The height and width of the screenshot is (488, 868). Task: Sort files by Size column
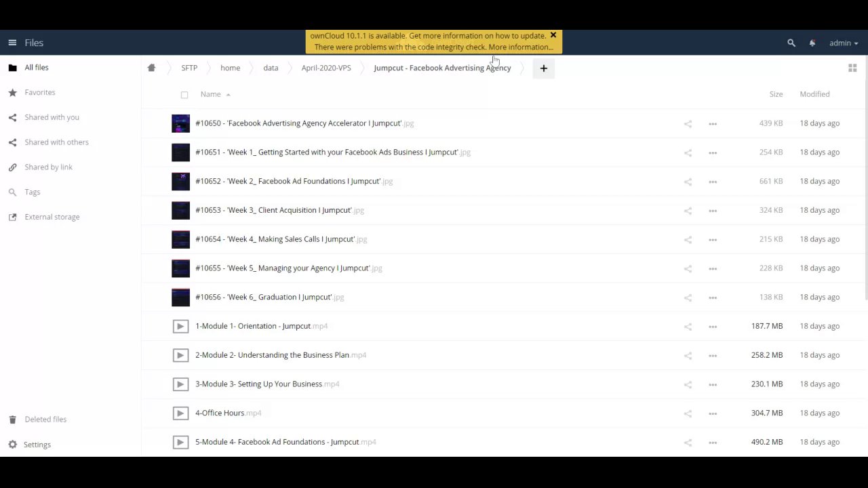click(776, 94)
